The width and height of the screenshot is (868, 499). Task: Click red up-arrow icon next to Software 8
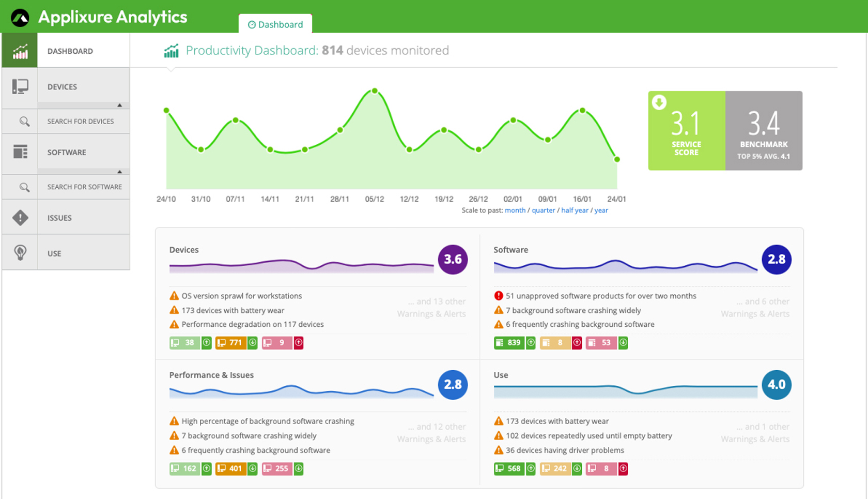coord(577,343)
